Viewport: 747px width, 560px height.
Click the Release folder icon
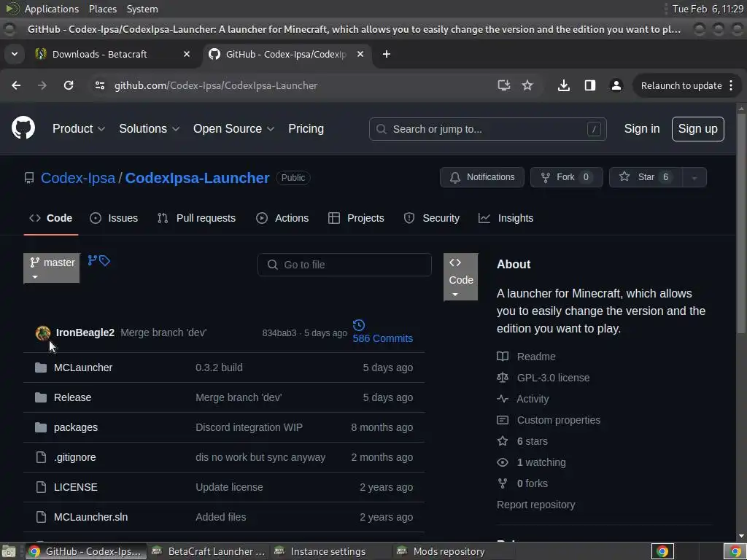pyautogui.click(x=41, y=397)
